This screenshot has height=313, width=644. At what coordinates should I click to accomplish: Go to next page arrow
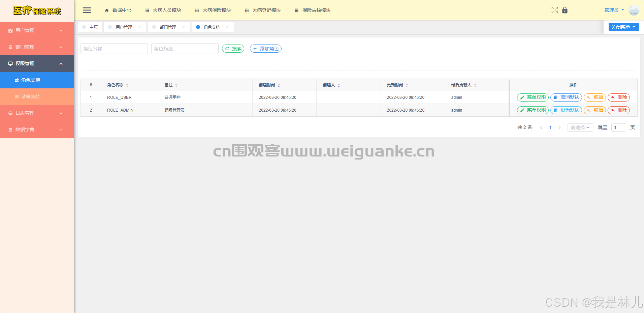point(559,127)
